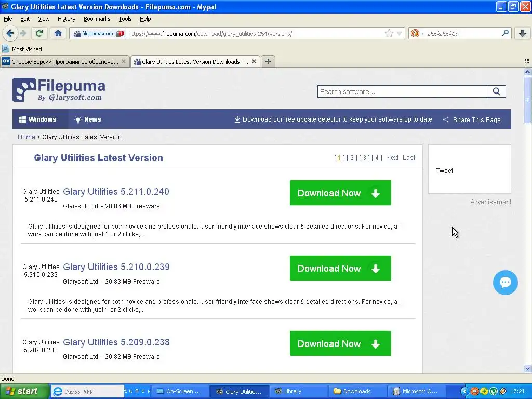
Task: Open the URL history dropdown arrow
Action: pos(400,34)
